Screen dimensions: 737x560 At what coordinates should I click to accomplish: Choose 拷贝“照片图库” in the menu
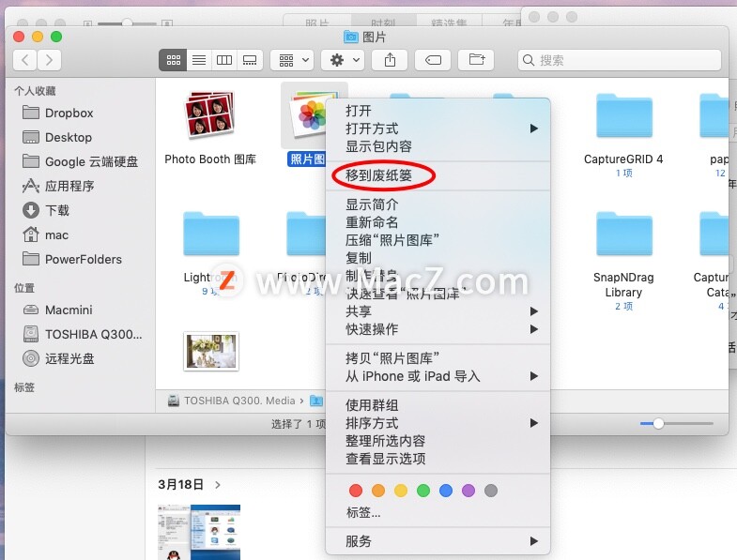click(438, 358)
